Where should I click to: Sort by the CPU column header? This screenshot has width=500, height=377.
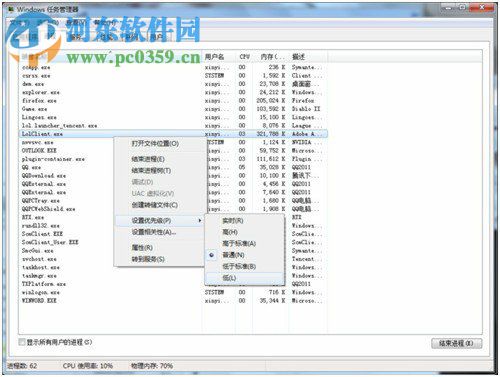[244, 57]
